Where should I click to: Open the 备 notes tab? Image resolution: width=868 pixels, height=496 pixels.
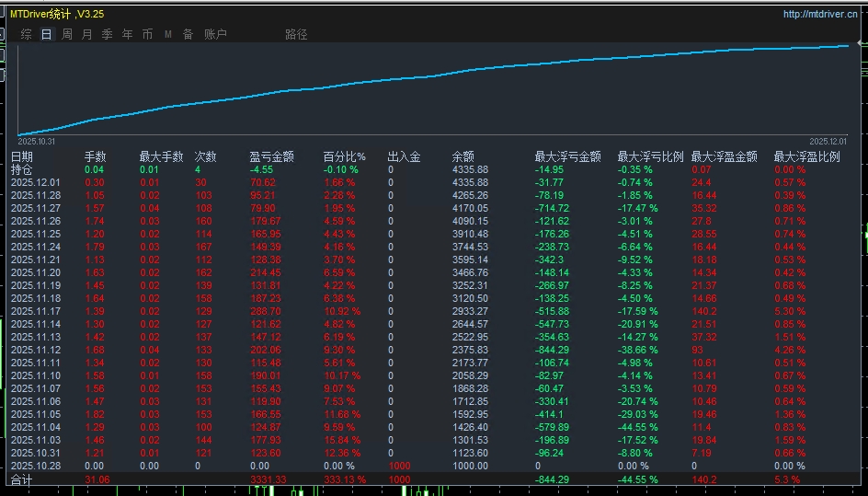coord(188,34)
